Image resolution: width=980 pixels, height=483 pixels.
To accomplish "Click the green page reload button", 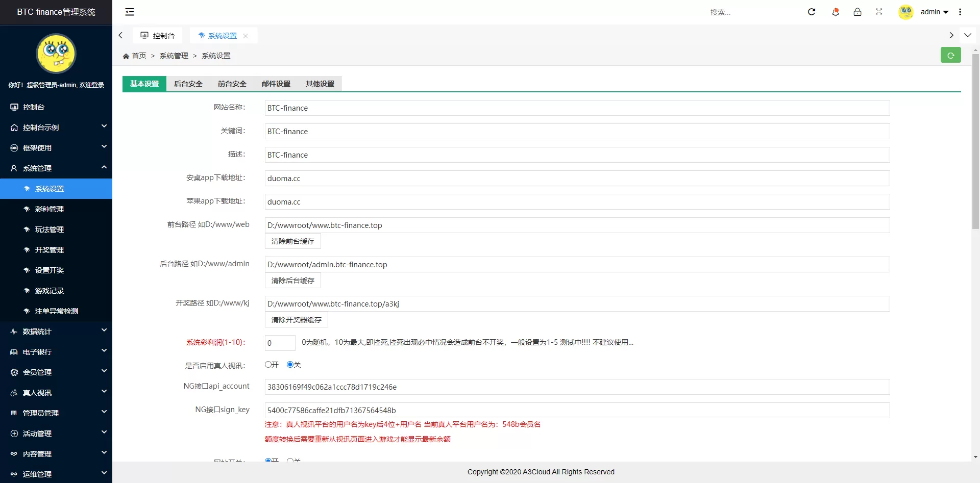I will pyautogui.click(x=950, y=55).
